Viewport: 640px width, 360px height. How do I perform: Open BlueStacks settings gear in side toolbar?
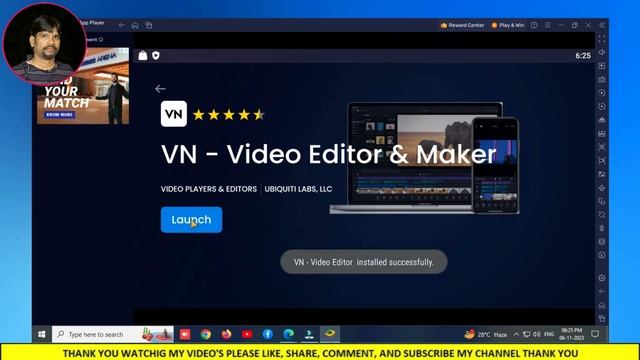click(x=602, y=278)
